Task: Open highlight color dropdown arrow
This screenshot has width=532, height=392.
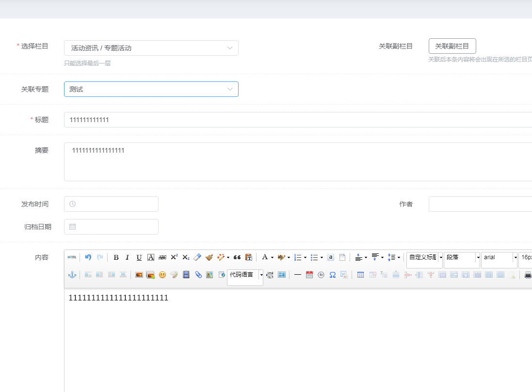Action: 289,258
